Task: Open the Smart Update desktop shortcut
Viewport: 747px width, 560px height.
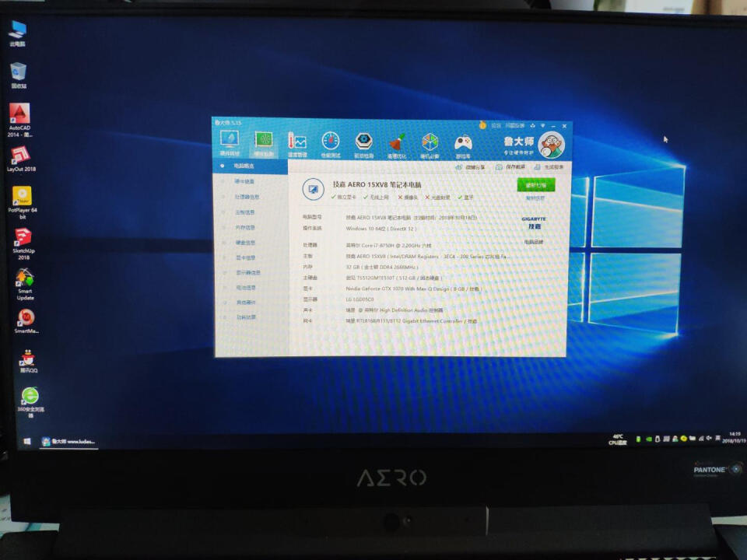Action: pos(25,285)
